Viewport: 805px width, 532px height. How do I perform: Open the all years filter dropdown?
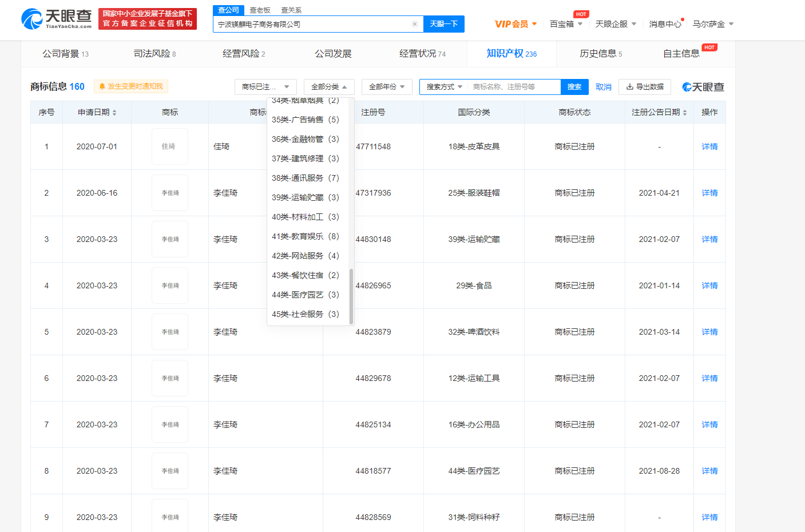[387, 87]
